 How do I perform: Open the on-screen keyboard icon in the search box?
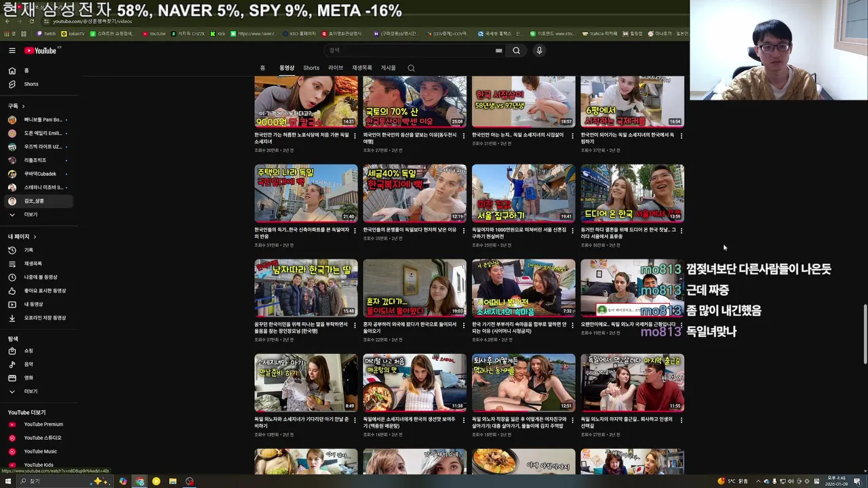pos(498,51)
